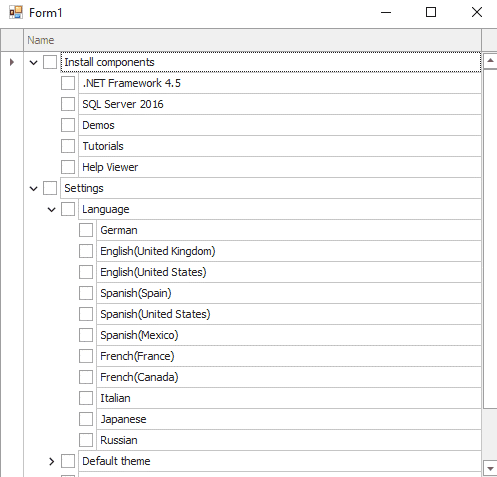Click the Form1 application icon in title bar
The height and width of the screenshot is (477, 497).
pyautogui.click(x=16, y=13)
